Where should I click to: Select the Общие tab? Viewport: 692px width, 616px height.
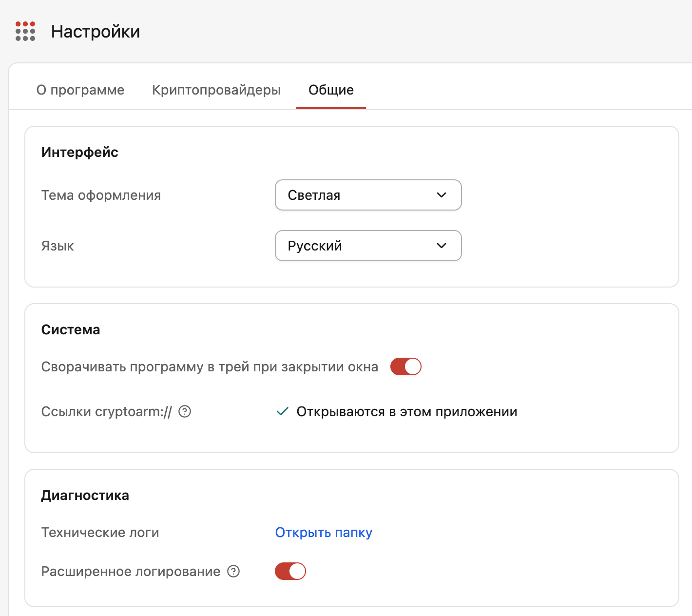331,90
